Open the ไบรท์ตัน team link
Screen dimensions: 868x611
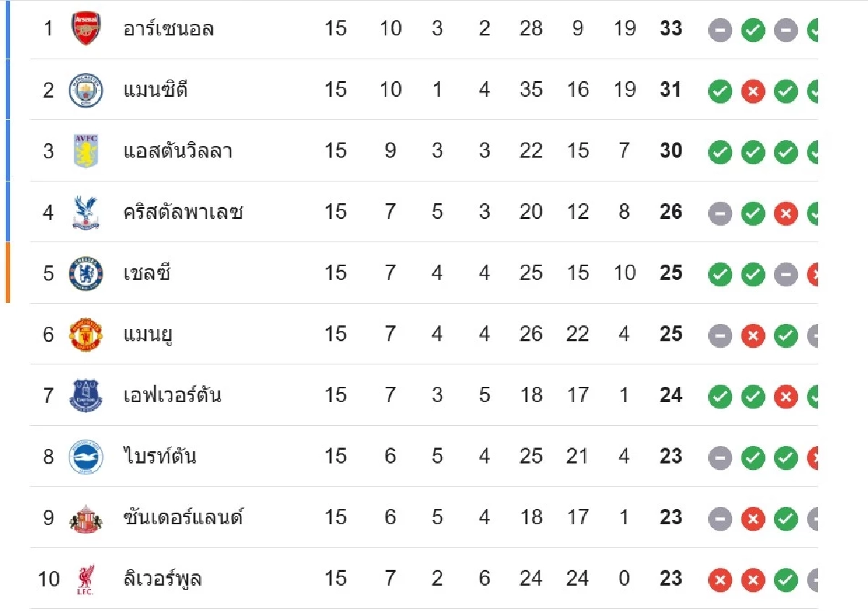[x=159, y=457]
